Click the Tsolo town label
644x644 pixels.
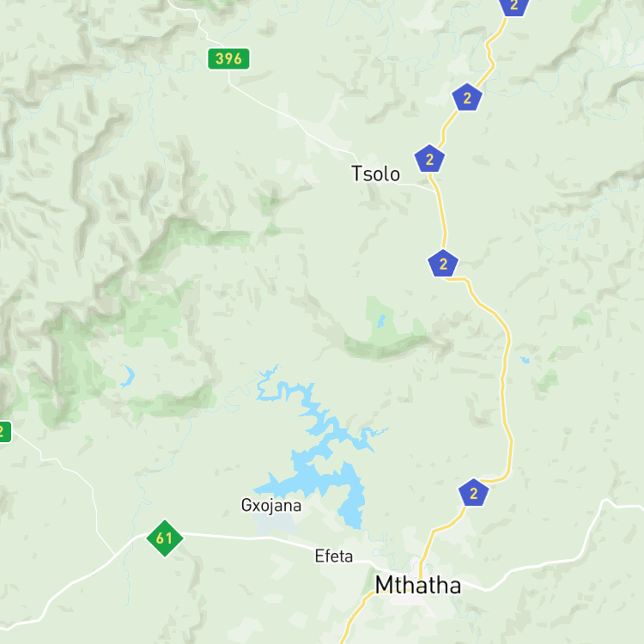375,173
